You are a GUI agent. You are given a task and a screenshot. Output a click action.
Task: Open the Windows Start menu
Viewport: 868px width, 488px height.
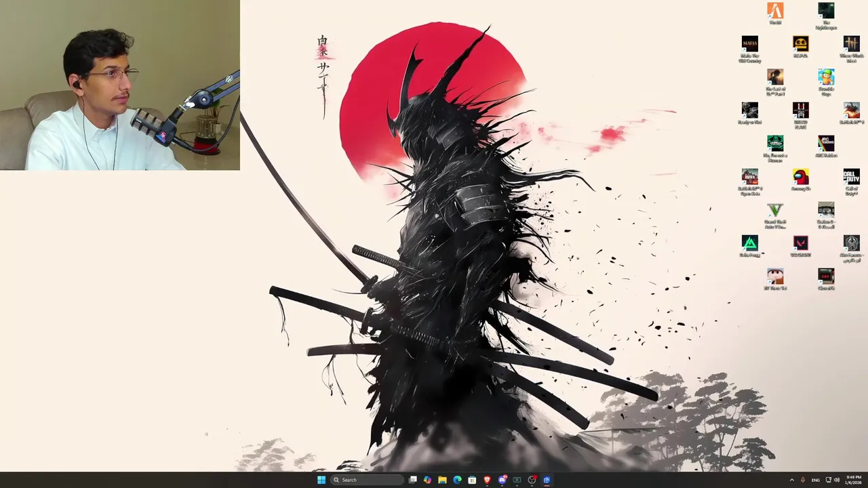pyautogui.click(x=321, y=480)
